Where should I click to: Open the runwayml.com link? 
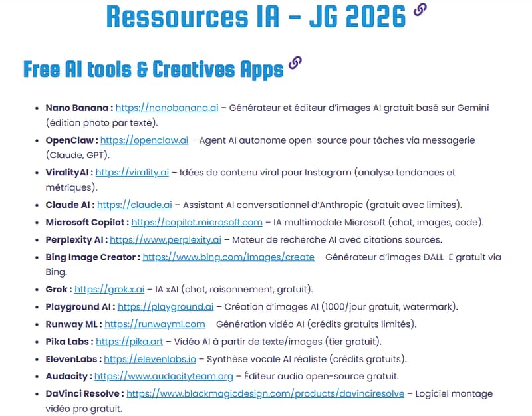click(154, 324)
